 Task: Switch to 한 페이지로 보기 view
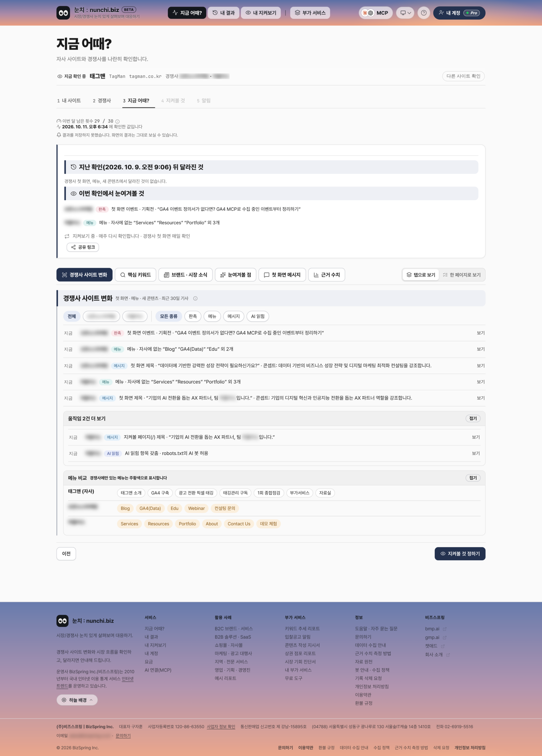[462, 275]
